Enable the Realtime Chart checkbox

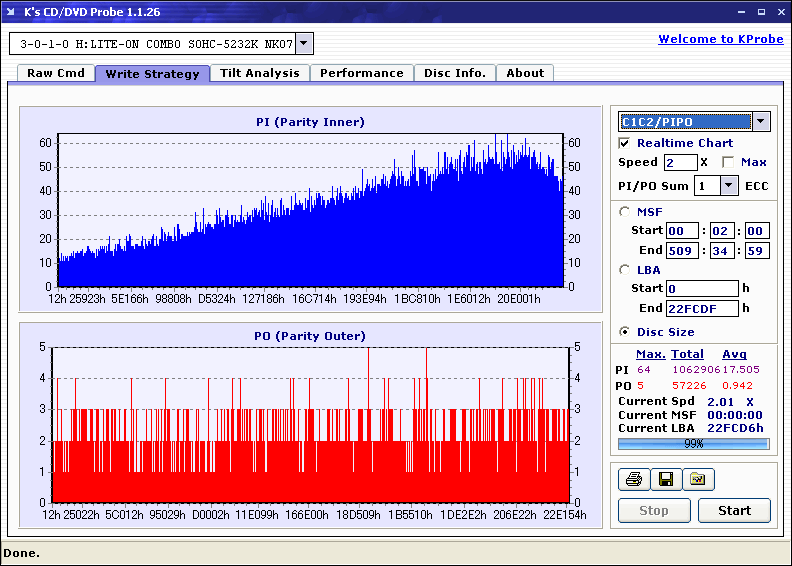[x=625, y=143]
